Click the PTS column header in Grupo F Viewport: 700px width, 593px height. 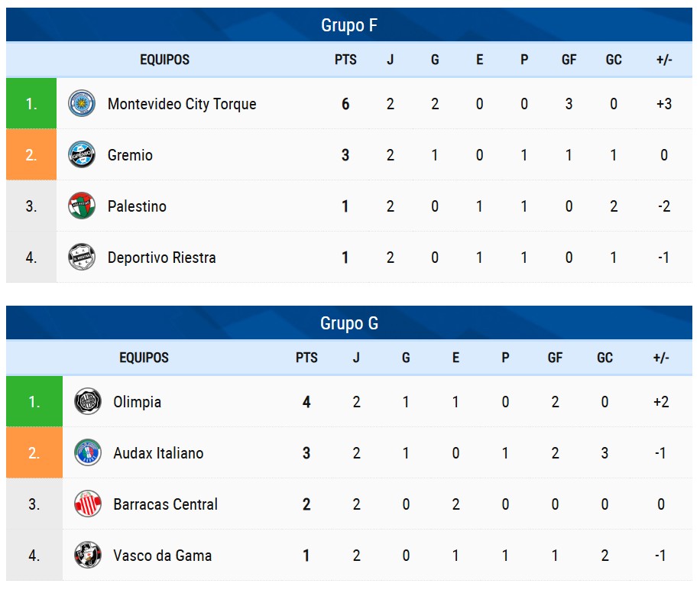click(x=345, y=60)
